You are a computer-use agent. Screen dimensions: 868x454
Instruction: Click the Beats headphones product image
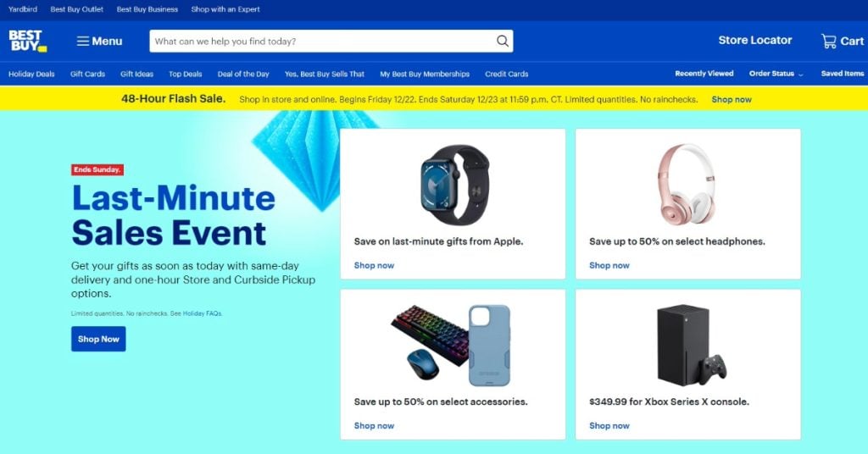pos(687,184)
